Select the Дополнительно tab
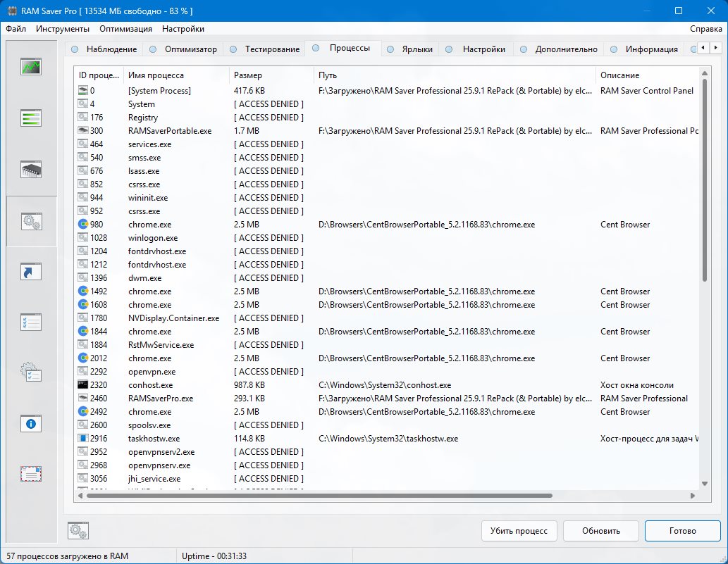This screenshot has height=564, width=728. pos(565,49)
